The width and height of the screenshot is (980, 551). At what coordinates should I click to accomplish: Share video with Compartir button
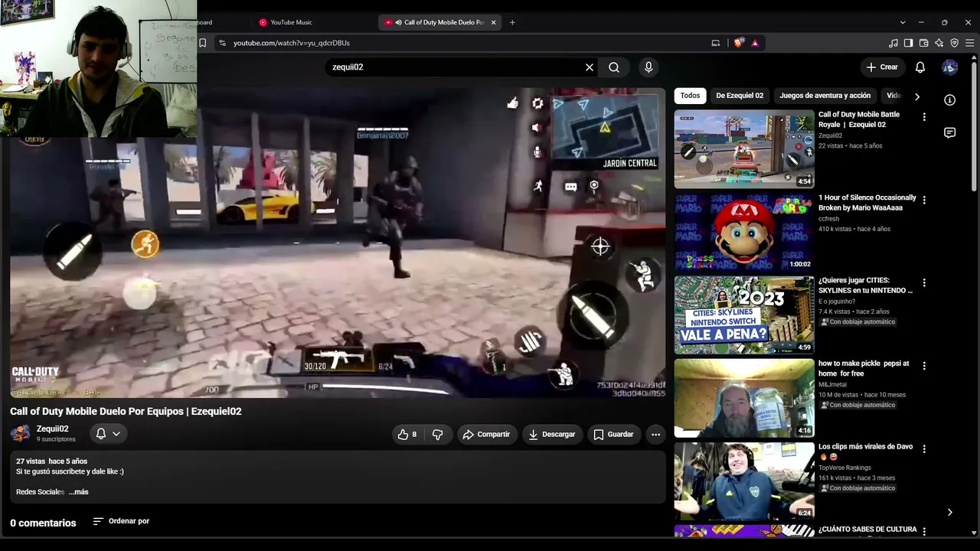coord(486,434)
